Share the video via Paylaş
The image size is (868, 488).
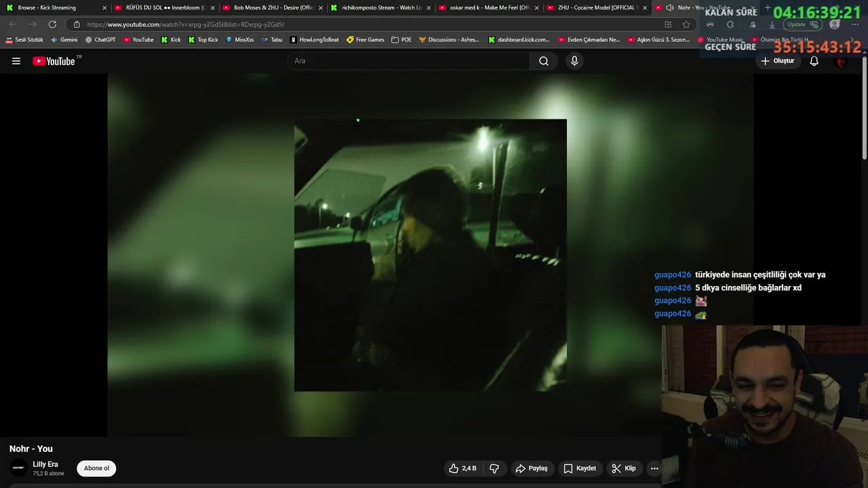(531, 468)
